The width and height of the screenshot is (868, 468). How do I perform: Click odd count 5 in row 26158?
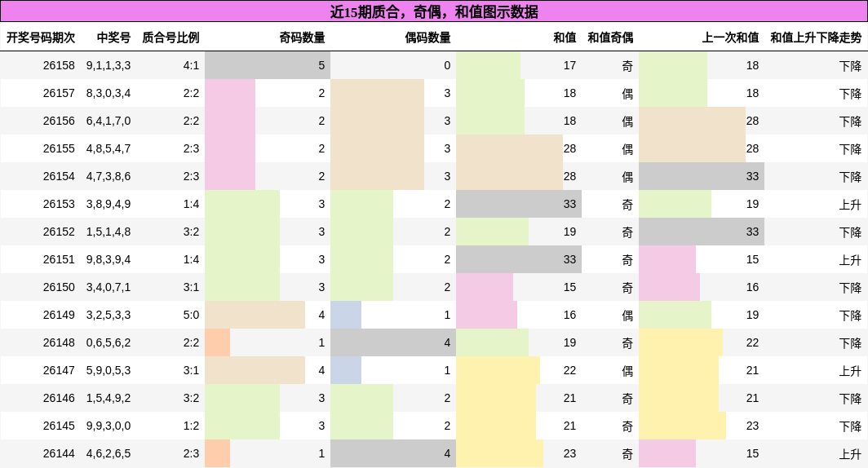click(321, 65)
